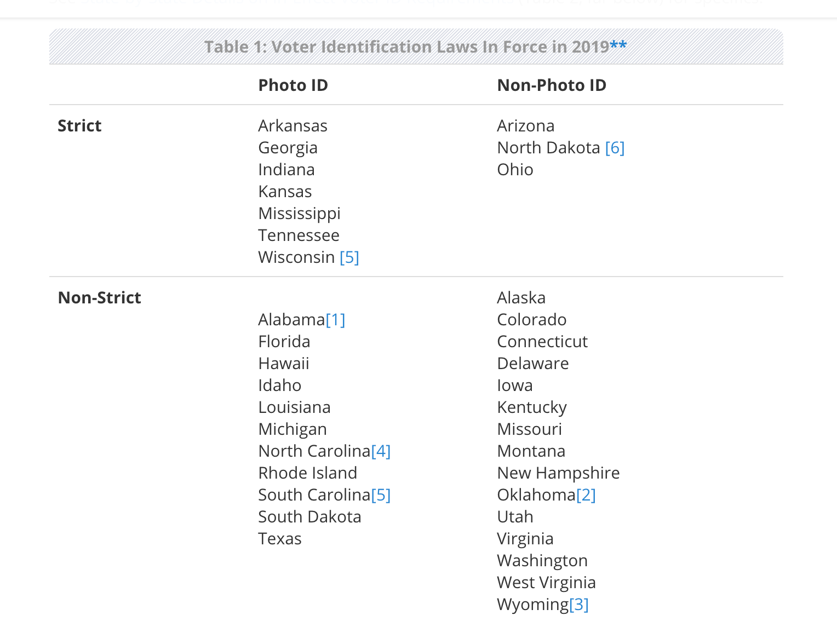Click the Table 1 title banner text
Image resolution: width=837 pixels, height=644 pixels.
click(406, 47)
